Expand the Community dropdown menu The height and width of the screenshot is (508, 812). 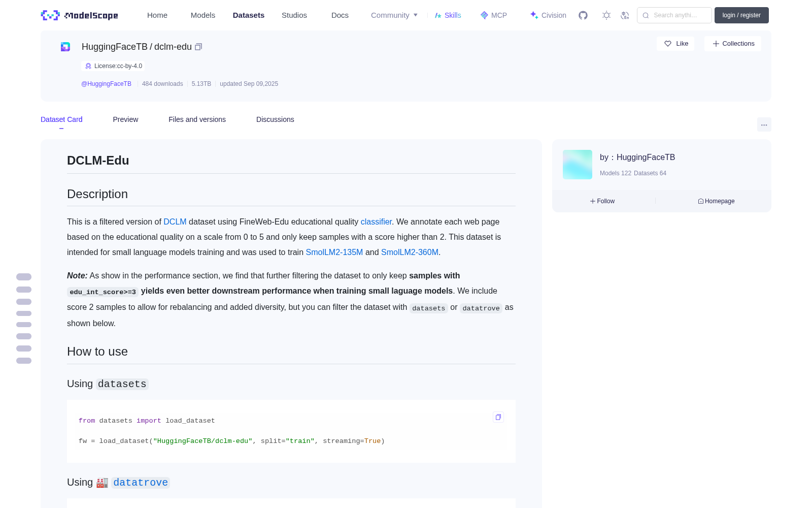pyautogui.click(x=394, y=15)
